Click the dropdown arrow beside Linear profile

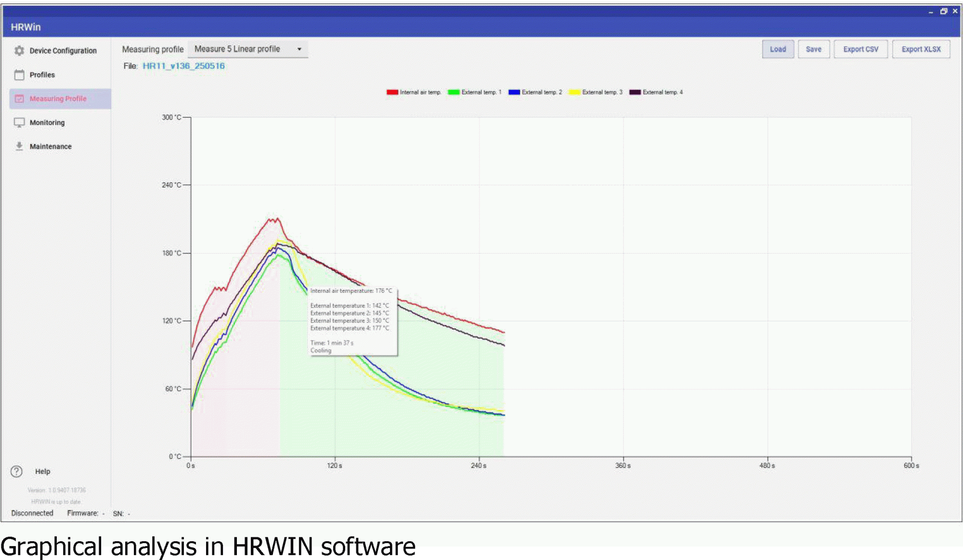299,49
